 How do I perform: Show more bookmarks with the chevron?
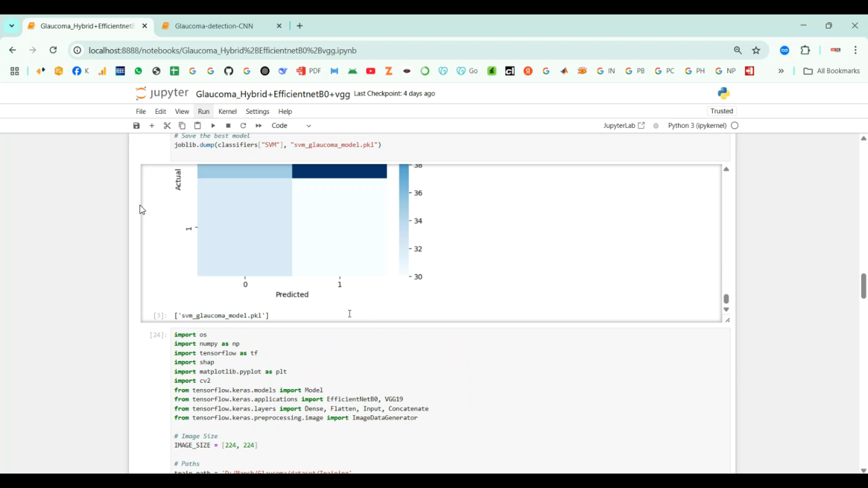click(781, 71)
